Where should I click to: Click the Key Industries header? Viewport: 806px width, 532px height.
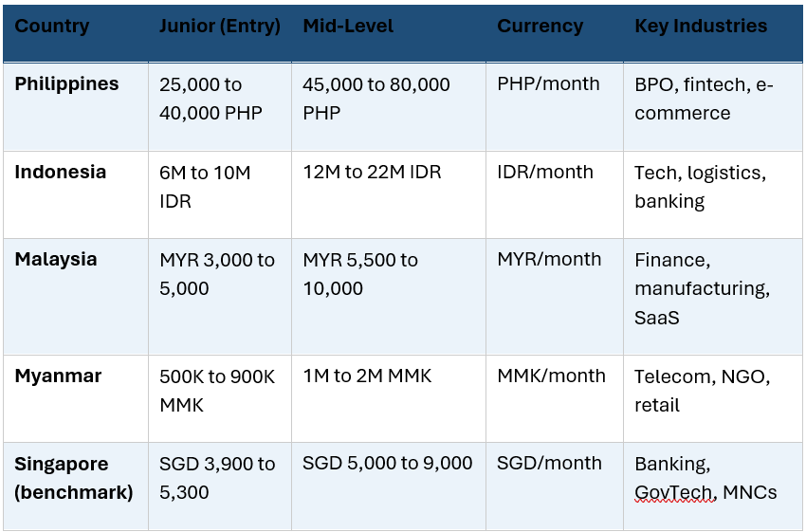point(713,33)
